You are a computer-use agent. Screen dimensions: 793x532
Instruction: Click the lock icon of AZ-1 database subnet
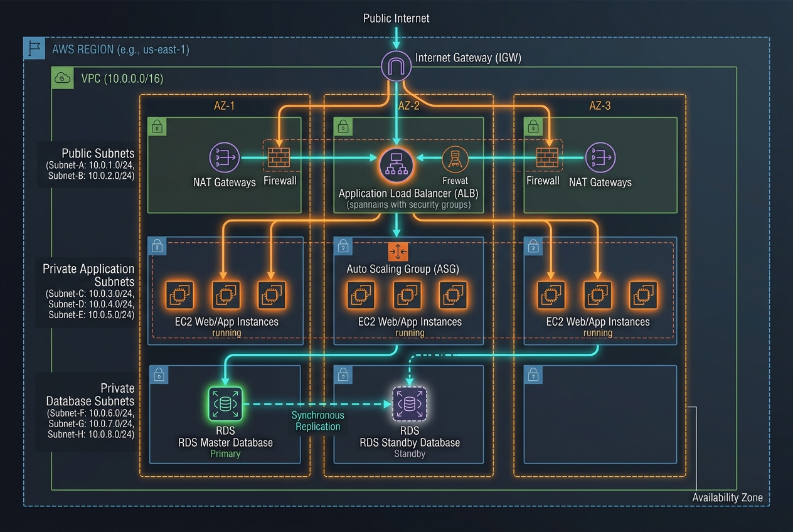[x=159, y=375]
